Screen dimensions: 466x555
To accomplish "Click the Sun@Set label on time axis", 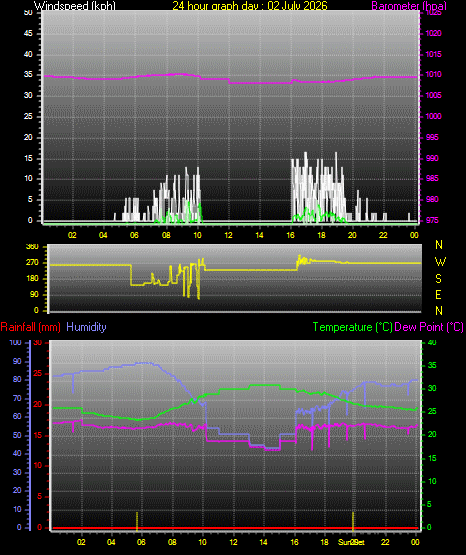I will coord(351,542).
